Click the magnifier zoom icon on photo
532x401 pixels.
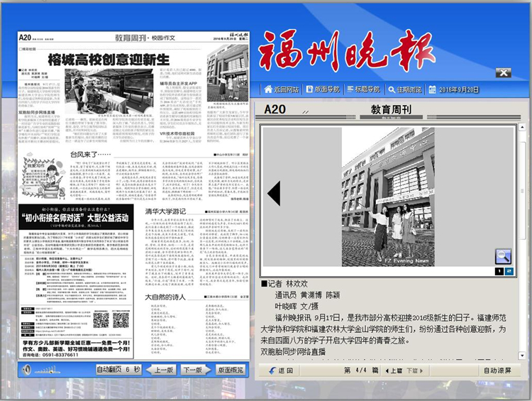(503, 256)
